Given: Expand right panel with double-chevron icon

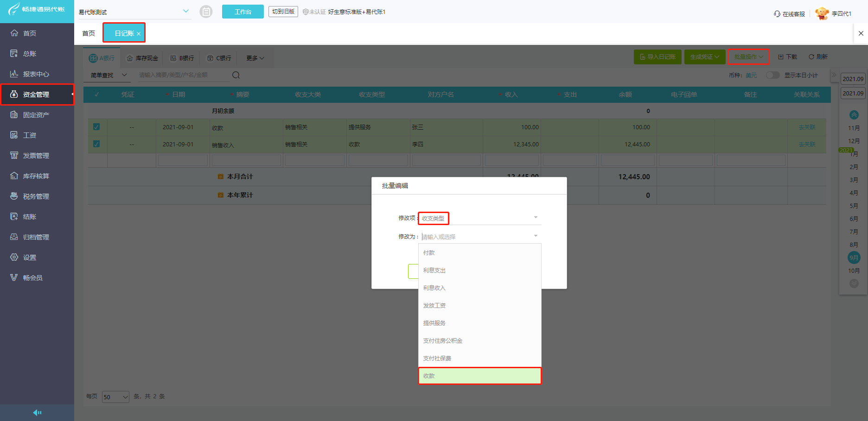Looking at the screenshot, I should [x=834, y=75].
